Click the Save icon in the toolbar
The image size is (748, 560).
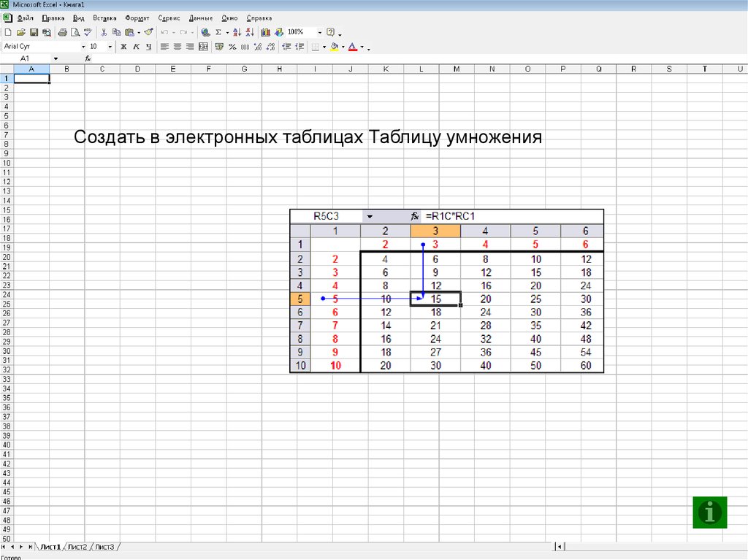tap(34, 32)
